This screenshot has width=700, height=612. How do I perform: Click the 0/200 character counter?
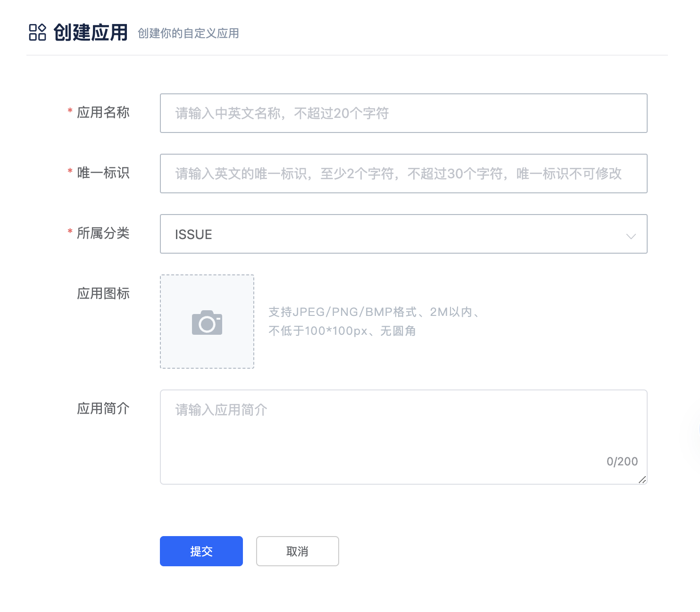(622, 461)
